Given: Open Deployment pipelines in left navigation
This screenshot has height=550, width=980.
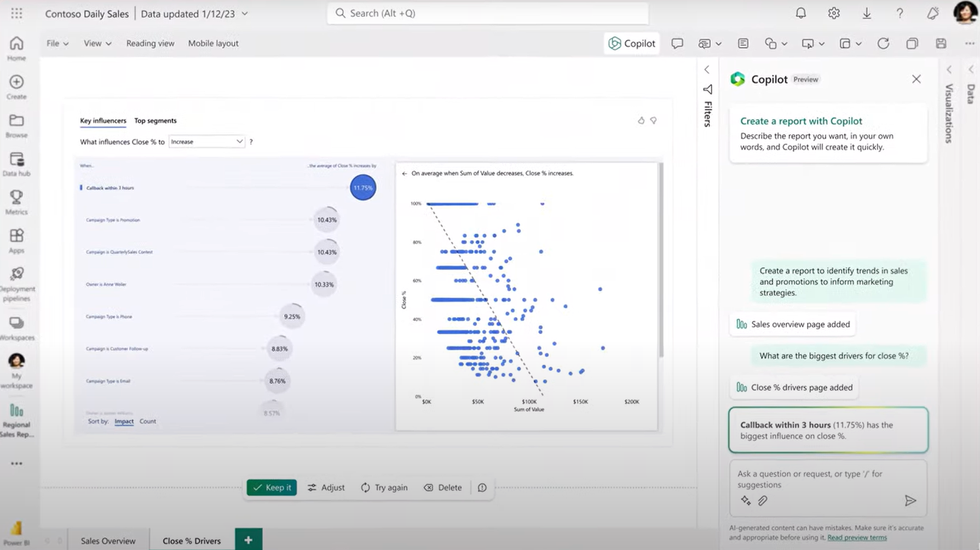Looking at the screenshot, I should click(16, 284).
